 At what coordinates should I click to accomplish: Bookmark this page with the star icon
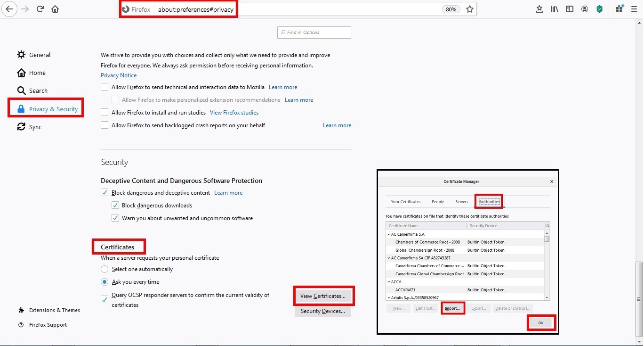click(x=470, y=9)
